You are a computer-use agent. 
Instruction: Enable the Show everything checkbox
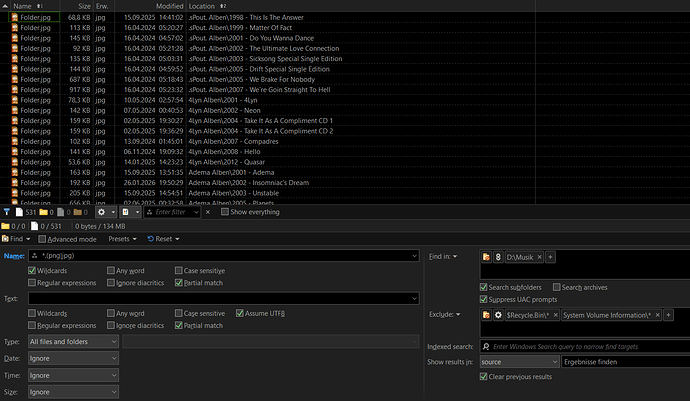point(224,212)
